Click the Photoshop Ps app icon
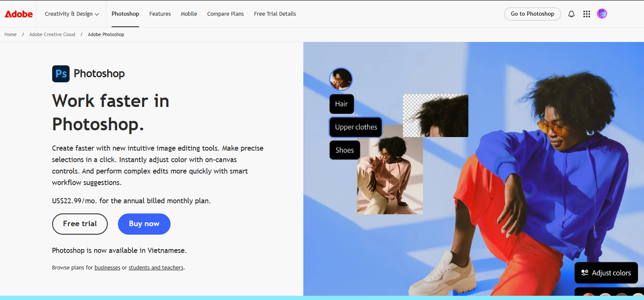The height and width of the screenshot is (300, 644). tap(61, 74)
